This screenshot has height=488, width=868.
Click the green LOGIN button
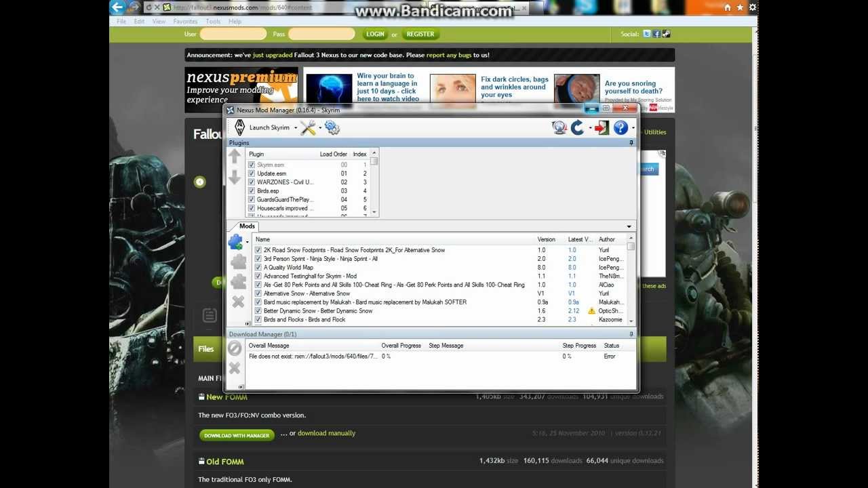(375, 34)
